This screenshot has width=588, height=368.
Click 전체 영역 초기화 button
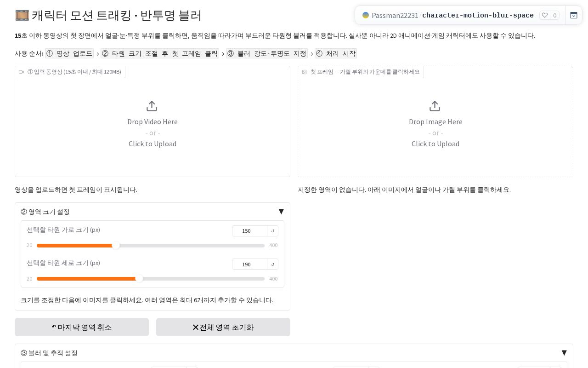223,327
